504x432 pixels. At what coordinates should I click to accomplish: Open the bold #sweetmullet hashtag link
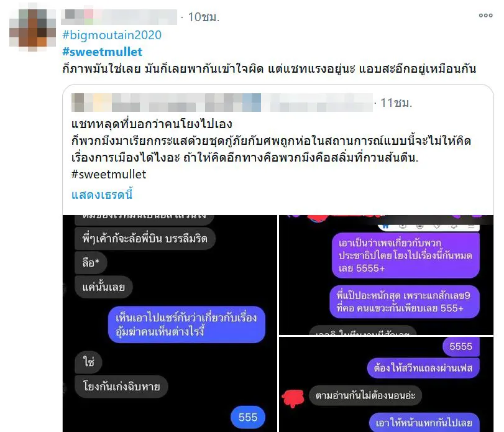[x=102, y=52]
